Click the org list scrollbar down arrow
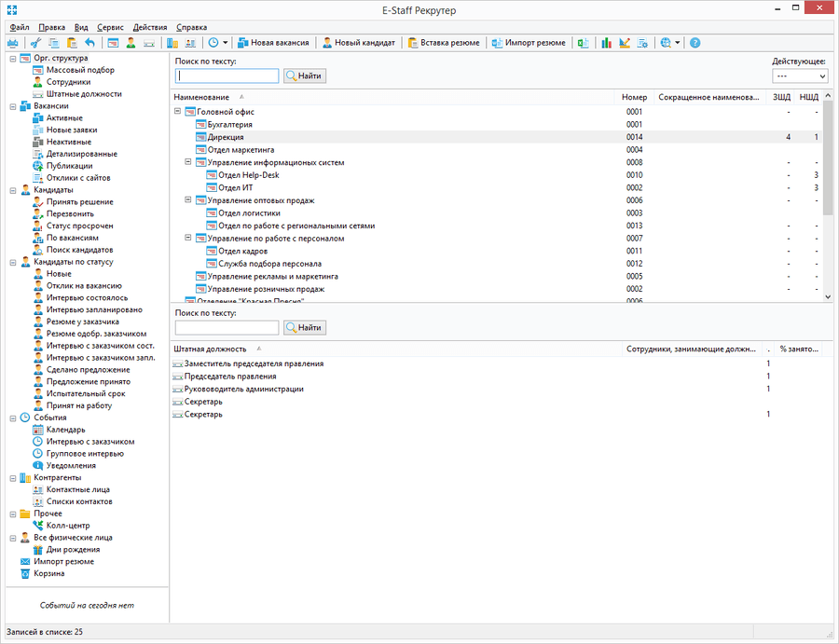The height and width of the screenshot is (644, 839). (x=828, y=297)
